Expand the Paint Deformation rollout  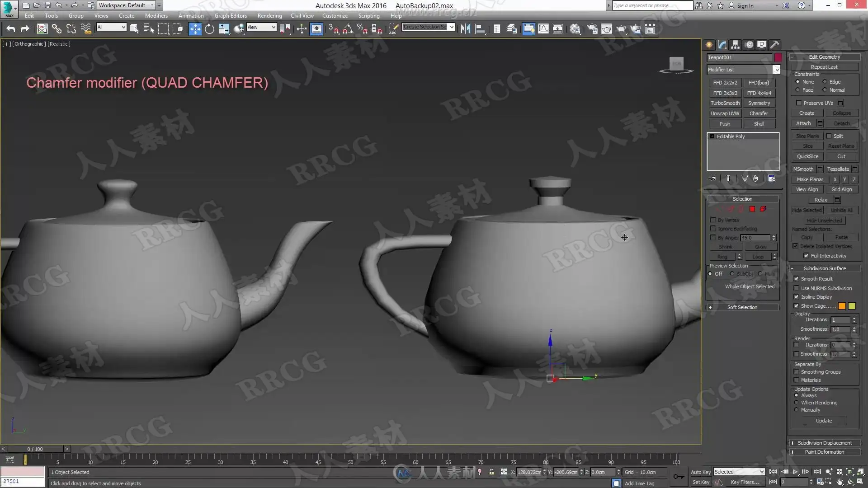pos(824,452)
